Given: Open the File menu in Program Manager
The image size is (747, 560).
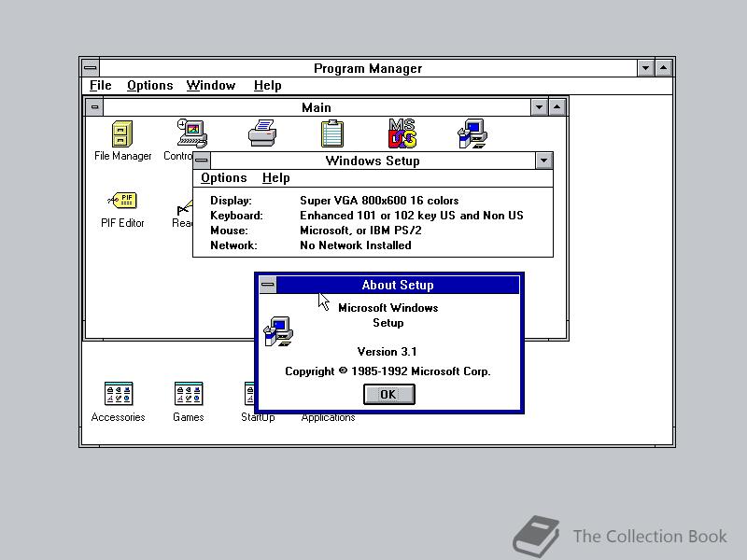Looking at the screenshot, I should coord(101,86).
